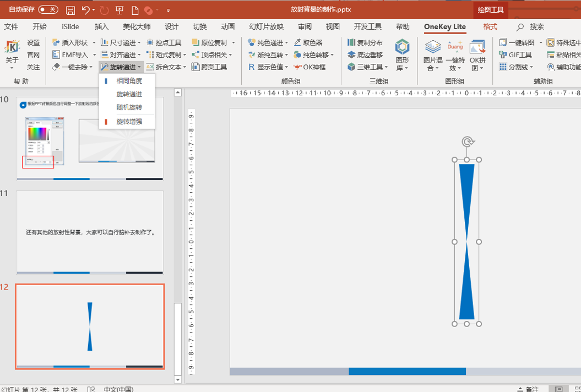This screenshot has width=581, height=392.
Task: Select 旋转增强 in the dropdown menu
Action: coord(129,121)
